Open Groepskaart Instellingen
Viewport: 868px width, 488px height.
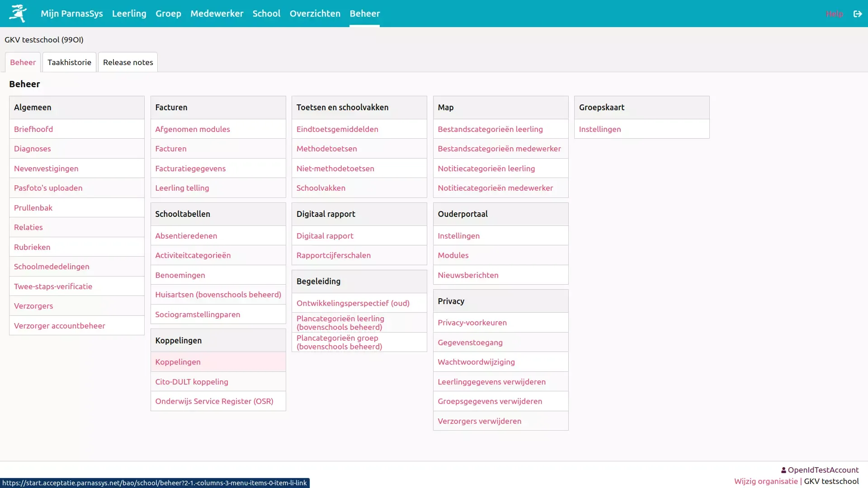[x=599, y=129]
